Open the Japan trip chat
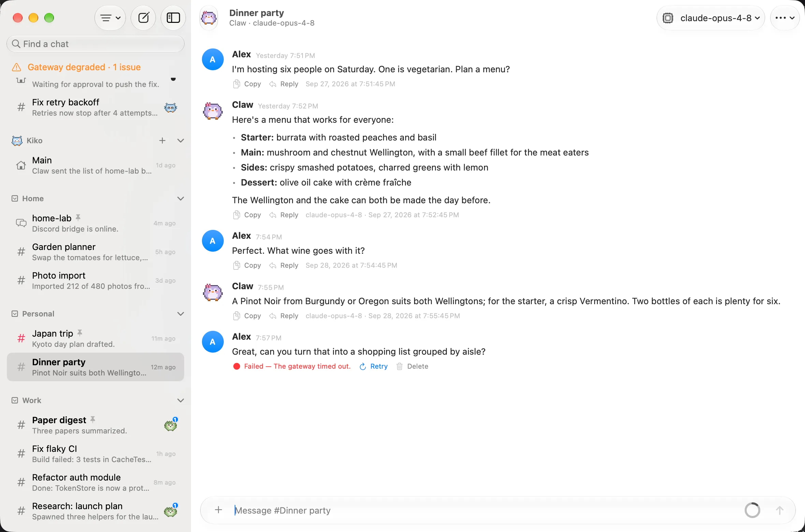This screenshot has width=805, height=532. tap(96, 339)
